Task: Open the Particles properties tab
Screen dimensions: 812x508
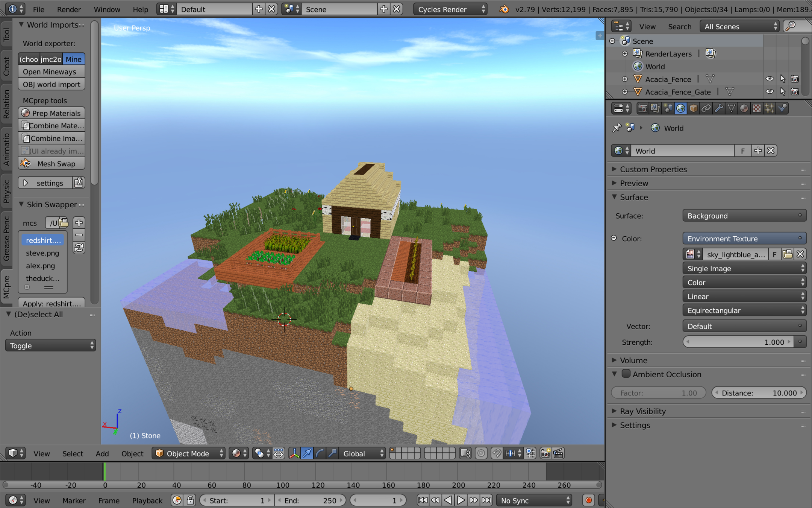Action: pos(770,109)
